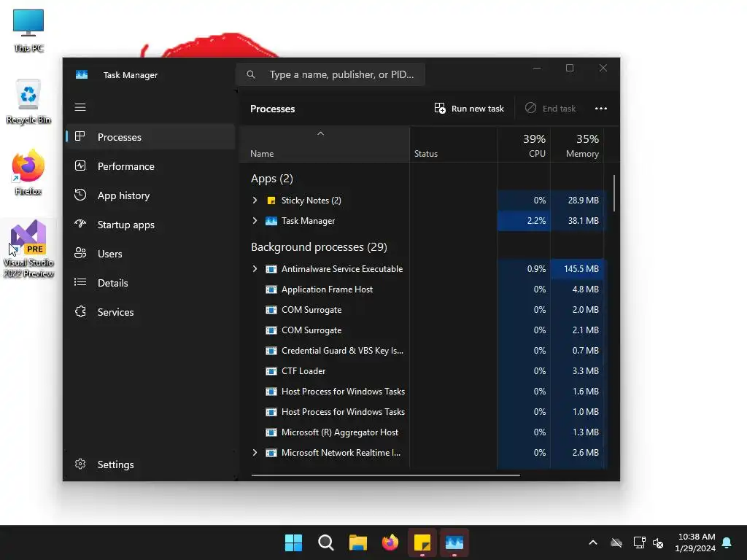Click the Services puzzle icon
Screen dimensions: 747x560
tap(80, 311)
